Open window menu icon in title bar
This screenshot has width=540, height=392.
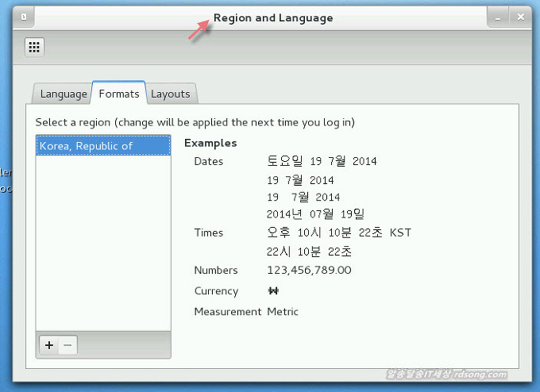(x=24, y=17)
